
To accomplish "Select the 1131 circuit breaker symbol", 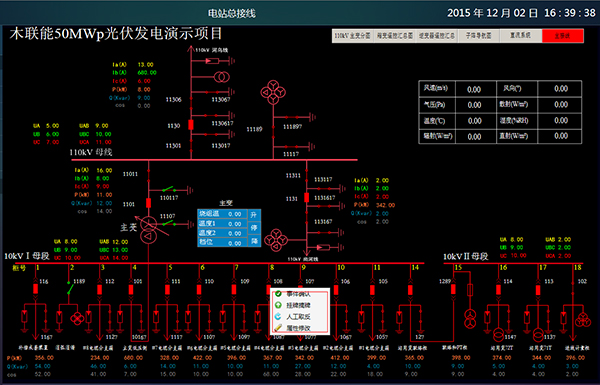I will click(306, 197).
